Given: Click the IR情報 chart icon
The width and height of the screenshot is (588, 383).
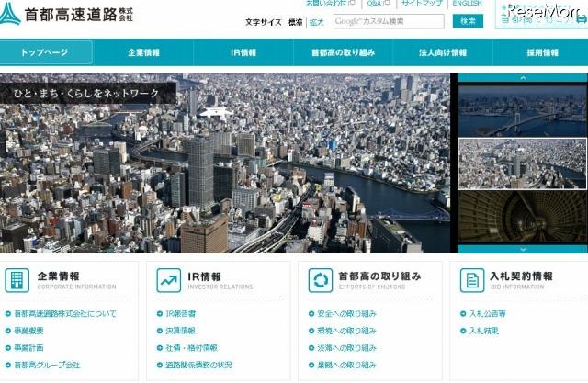Looking at the screenshot, I should pyautogui.click(x=168, y=280).
